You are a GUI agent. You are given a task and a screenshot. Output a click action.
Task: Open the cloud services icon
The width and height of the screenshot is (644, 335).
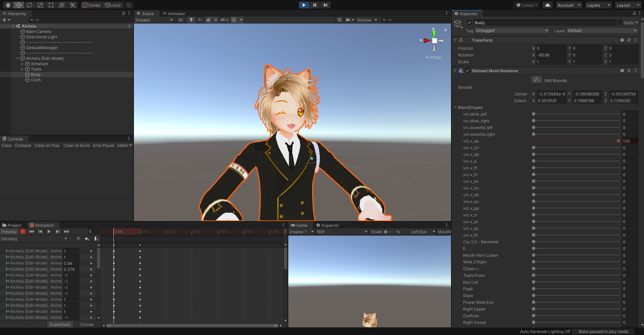548,5
